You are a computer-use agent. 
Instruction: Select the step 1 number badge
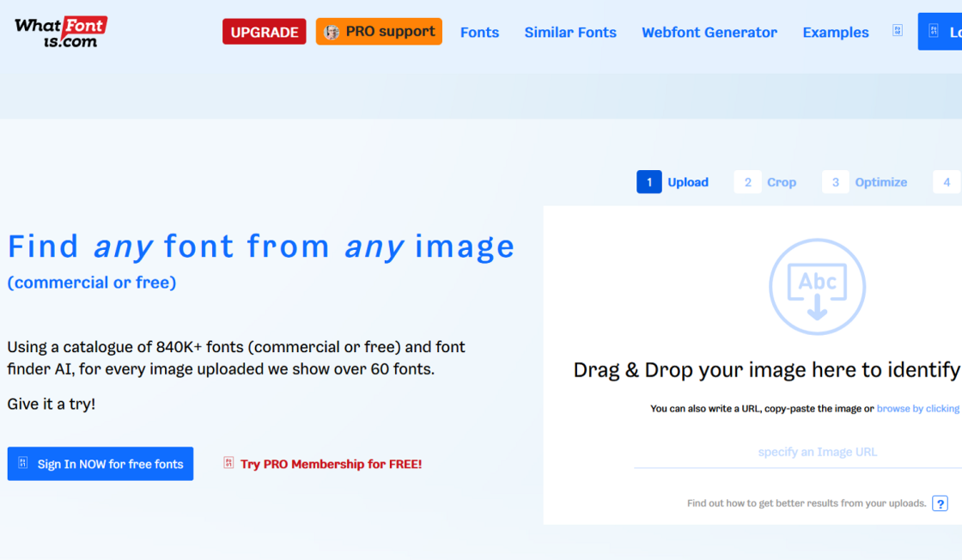click(649, 182)
